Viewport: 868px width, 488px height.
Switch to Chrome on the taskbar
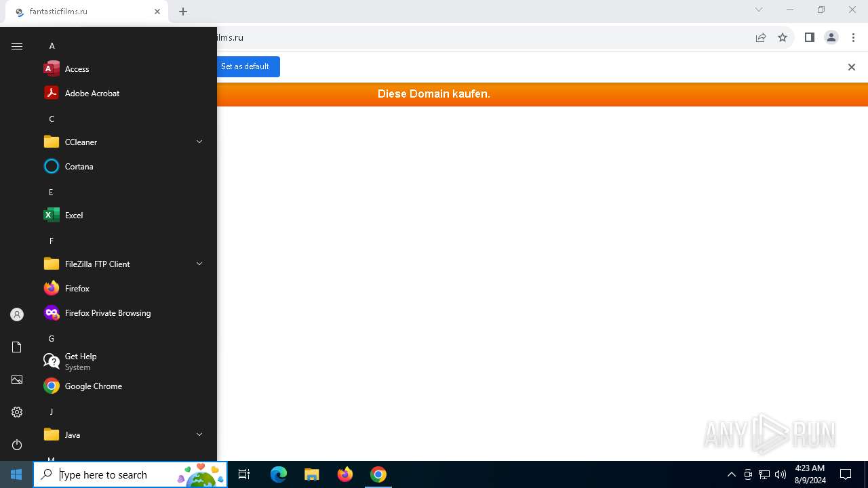pyautogui.click(x=378, y=474)
